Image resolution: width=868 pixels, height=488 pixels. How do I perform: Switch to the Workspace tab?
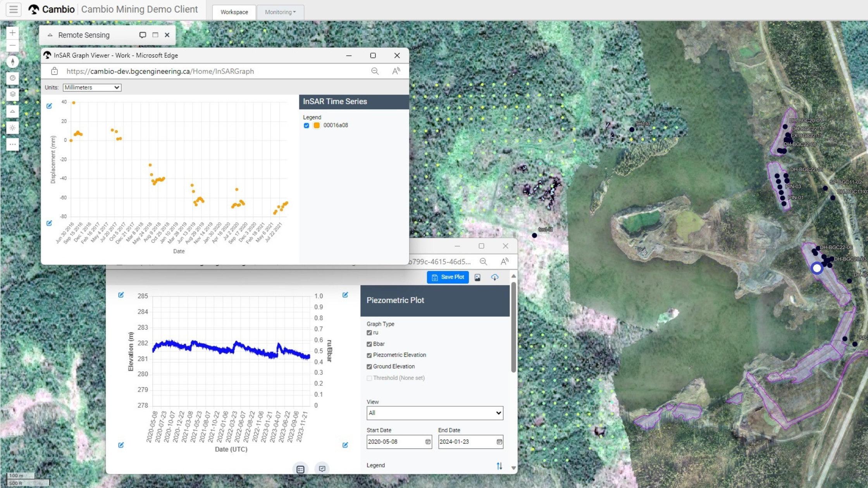tap(234, 12)
